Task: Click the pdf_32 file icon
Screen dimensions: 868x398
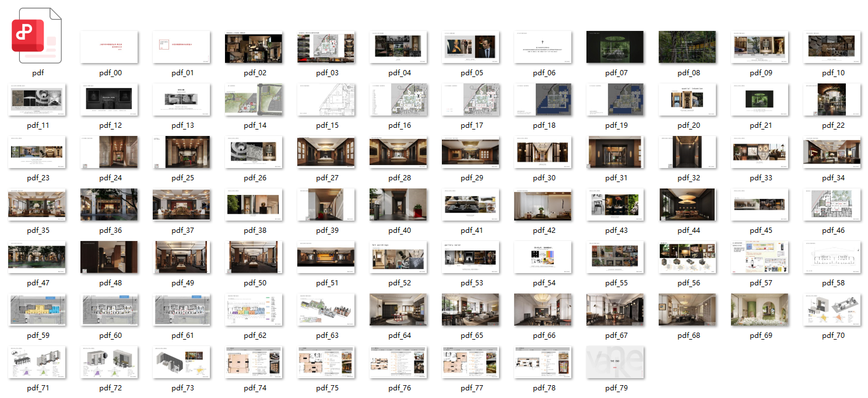Action: click(x=687, y=152)
